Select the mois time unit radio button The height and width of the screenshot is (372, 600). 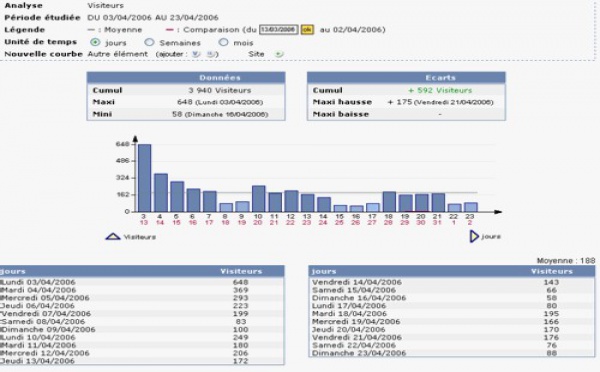[x=223, y=42]
